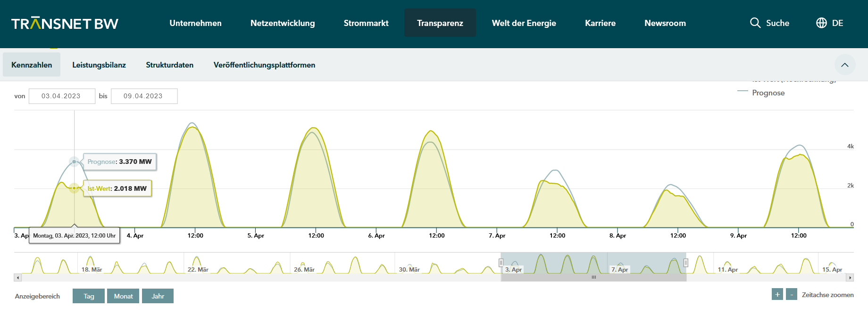Click the '5. Apr' axis label

pos(256,235)
